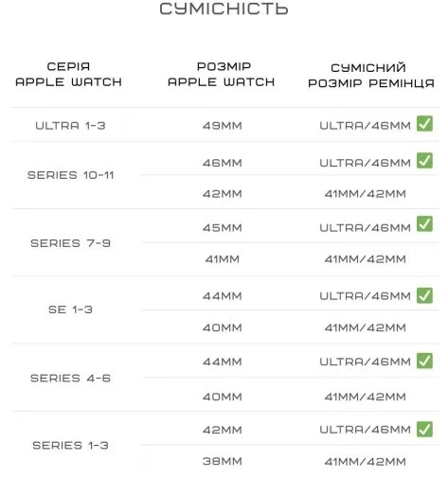Select the SERIES 1-3 label

[70, 445]
